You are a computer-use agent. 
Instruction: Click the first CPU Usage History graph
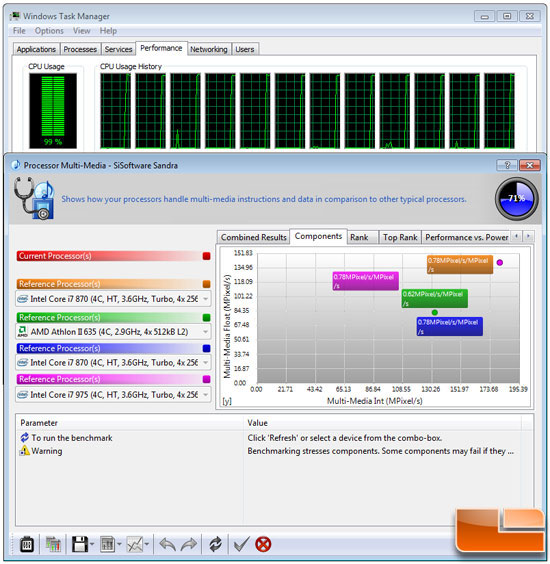click(x=115, y=111)
